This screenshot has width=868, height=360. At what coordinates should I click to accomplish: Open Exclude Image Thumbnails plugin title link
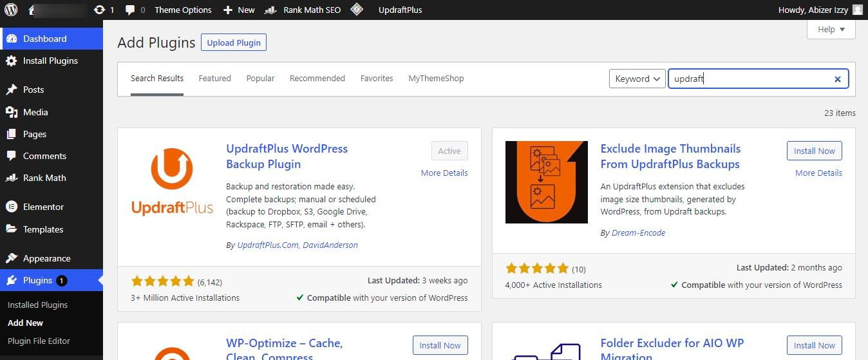click(x=670, y=156)
